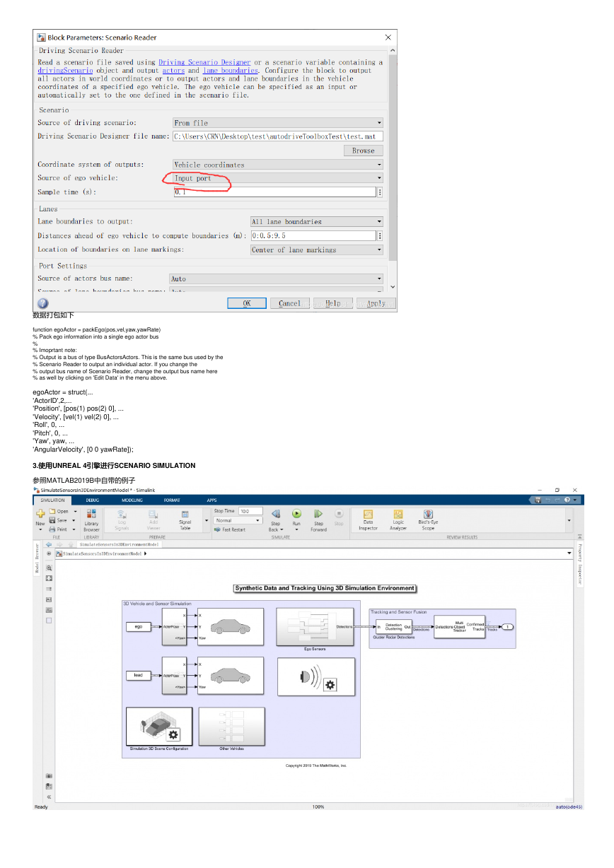Screen dimensions: 614x868
Task: Select the lead input block
Action: 139,675
